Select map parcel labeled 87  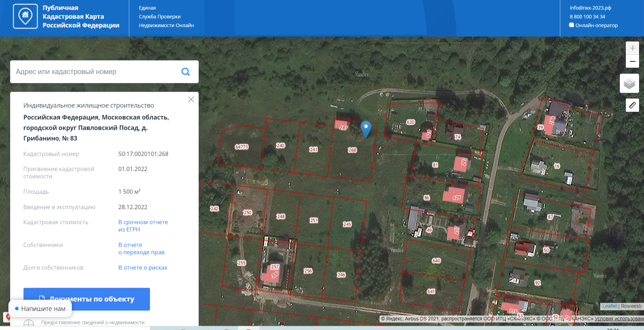[550, 217]
